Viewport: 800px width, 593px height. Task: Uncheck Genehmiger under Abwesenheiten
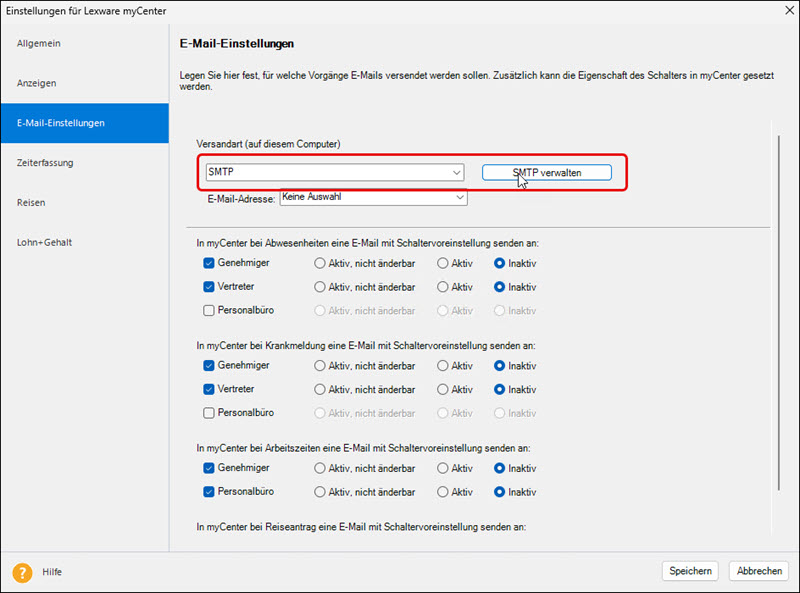pyautogui.click(x=209, y=263)
